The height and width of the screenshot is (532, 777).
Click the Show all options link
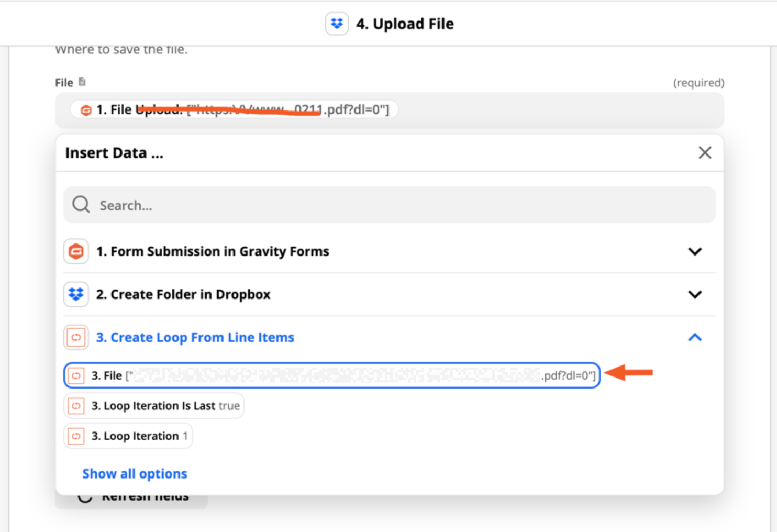135,473
